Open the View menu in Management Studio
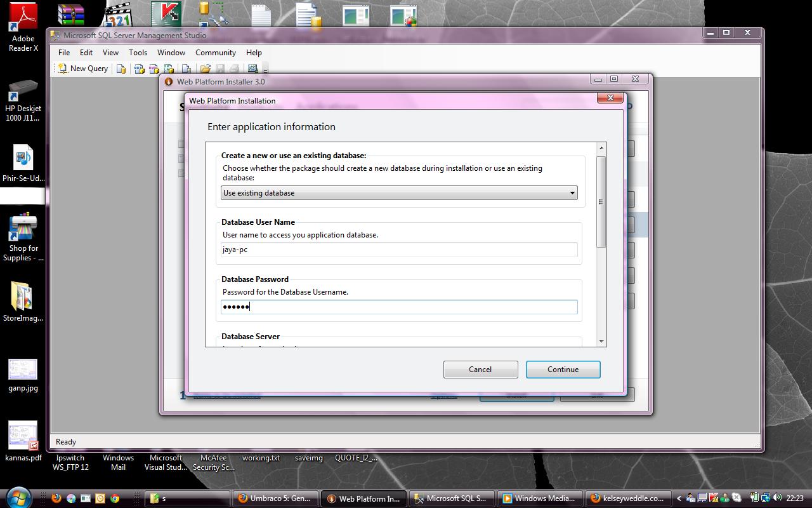This screenshot has height=508, width=812. pyautogui.click(x=110, y=53)
